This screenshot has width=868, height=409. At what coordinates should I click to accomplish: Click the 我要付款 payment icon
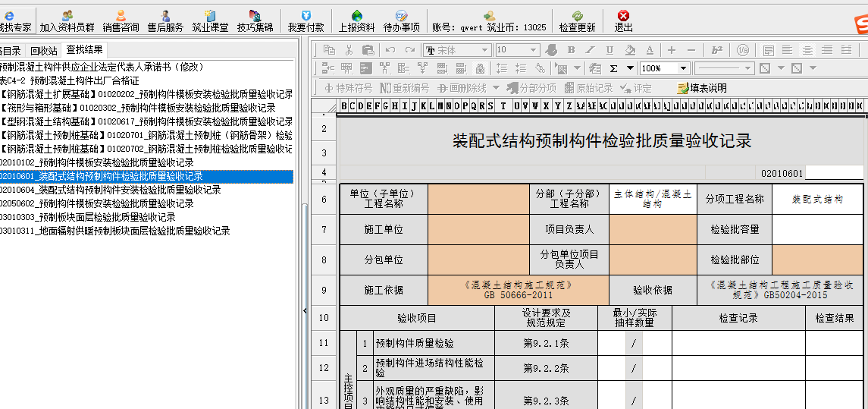pos(306,20)
